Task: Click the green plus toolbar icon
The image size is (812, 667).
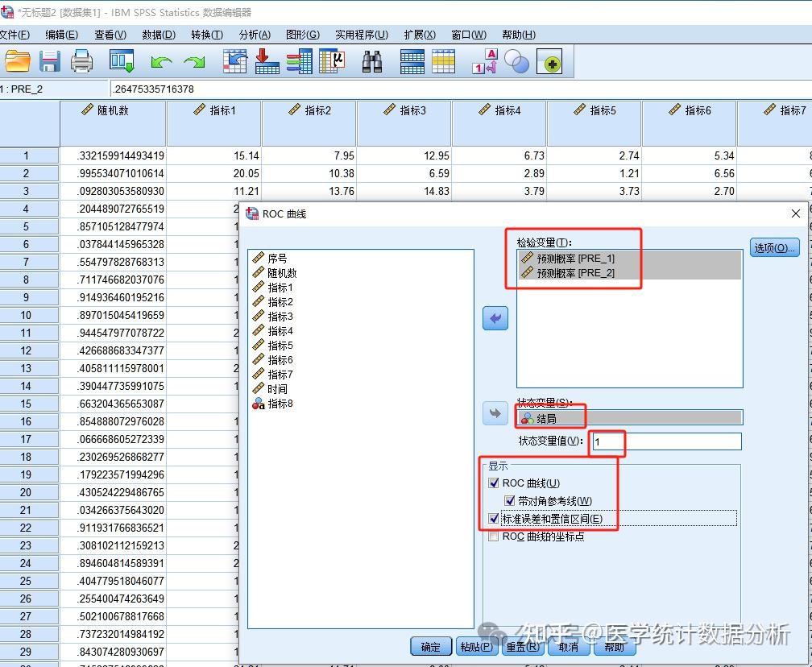Action: point(549,61)
